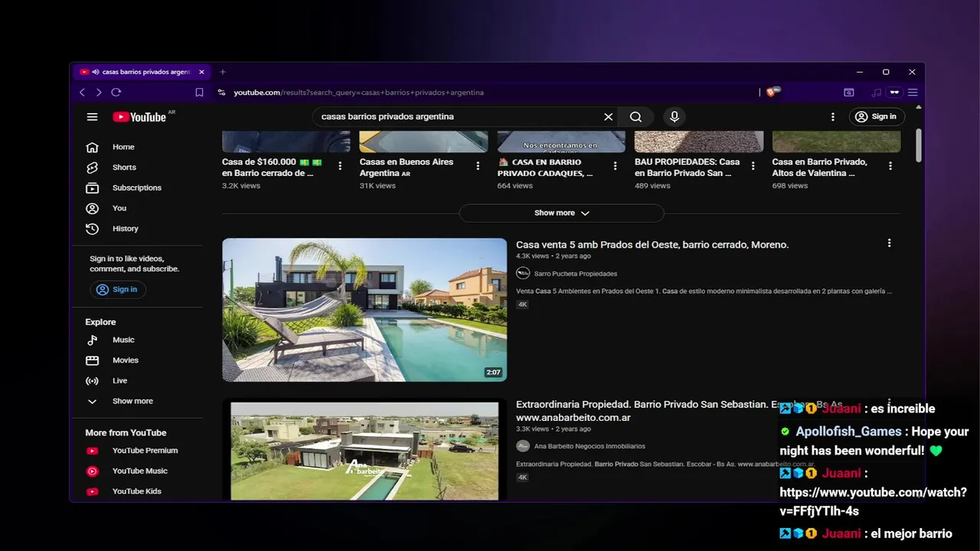Focus the YouTube search input field

pos(456,117)
